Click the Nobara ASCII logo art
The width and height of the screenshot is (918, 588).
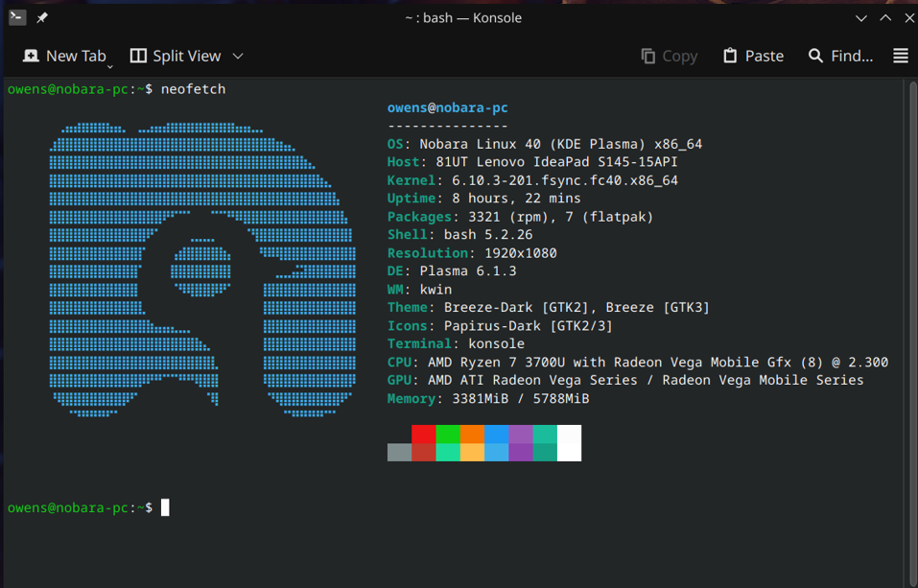(202, 270)
